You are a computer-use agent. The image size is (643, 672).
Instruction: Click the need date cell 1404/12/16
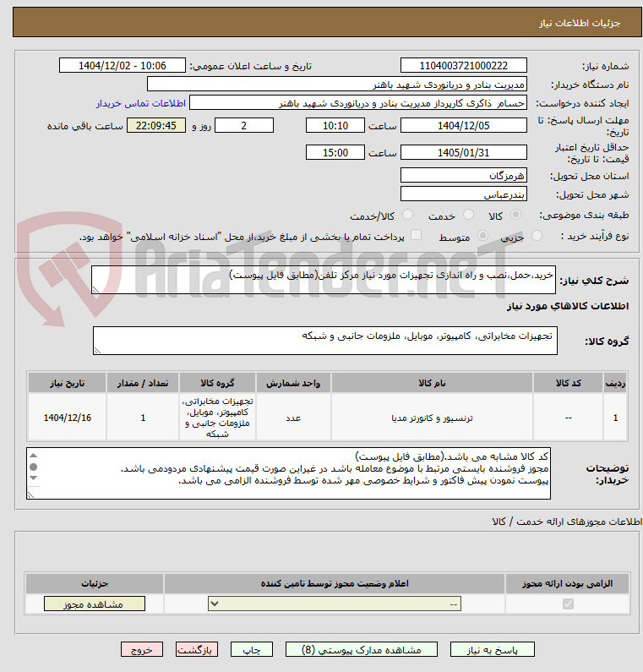pyautogui.click(x=68, y=418)
